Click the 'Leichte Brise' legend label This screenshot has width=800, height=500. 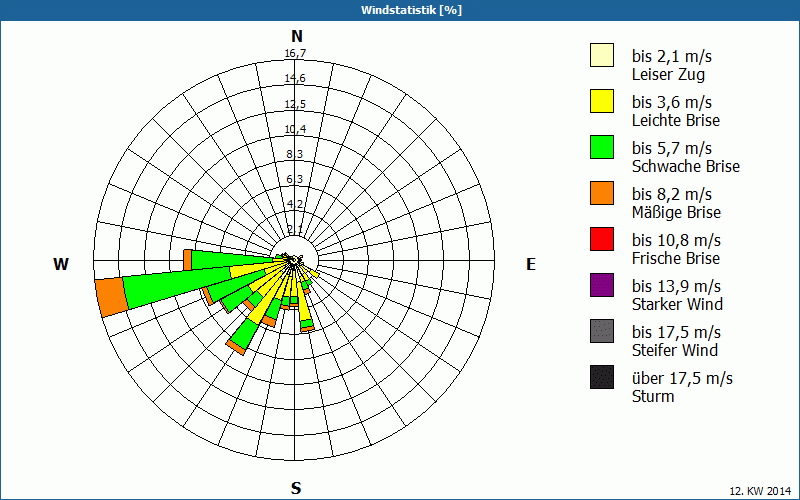pyautogui.click(x=676, y=120)
